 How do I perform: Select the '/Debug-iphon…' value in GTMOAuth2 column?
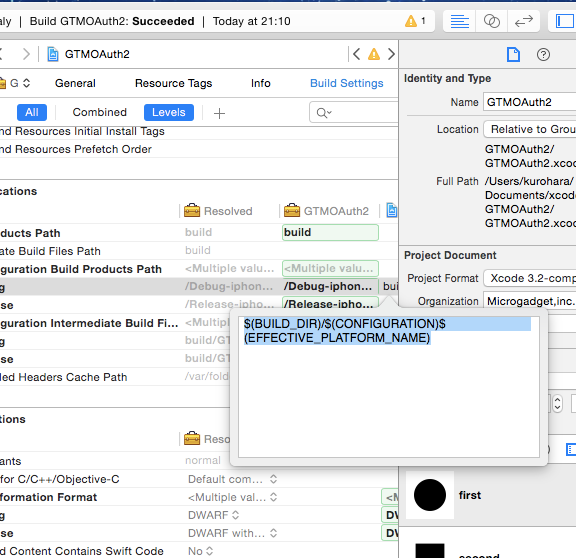[330, 287]
